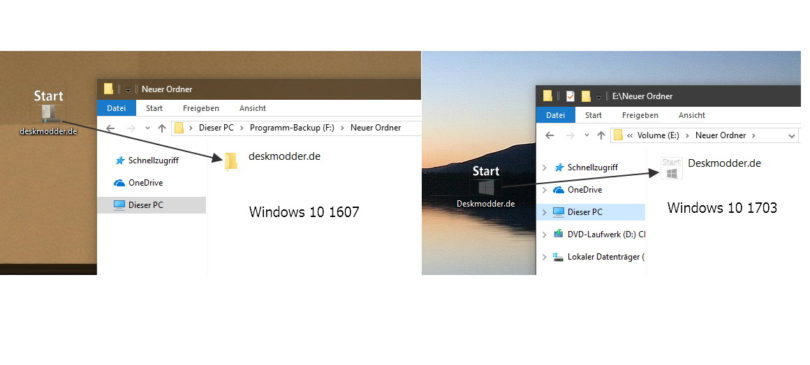Click the back arrow in the F: drive window
Image resolution: width=810 pixels, height=365 pixels.
coord(110,128)
